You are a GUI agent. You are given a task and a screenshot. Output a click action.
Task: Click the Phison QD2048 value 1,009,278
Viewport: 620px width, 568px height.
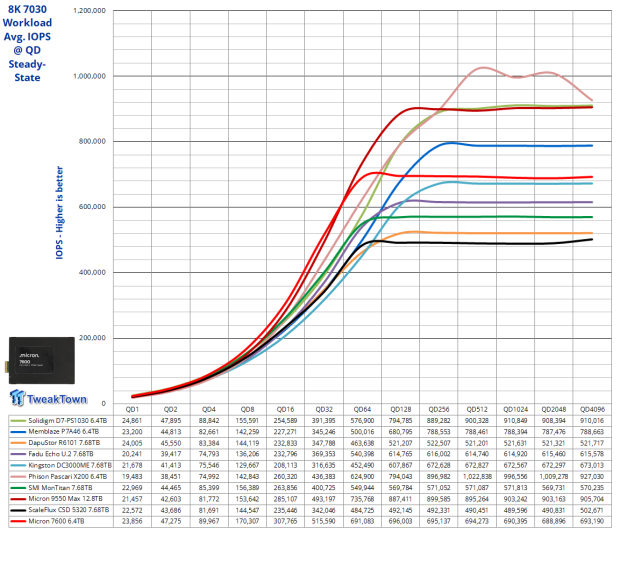coord(554,477)
